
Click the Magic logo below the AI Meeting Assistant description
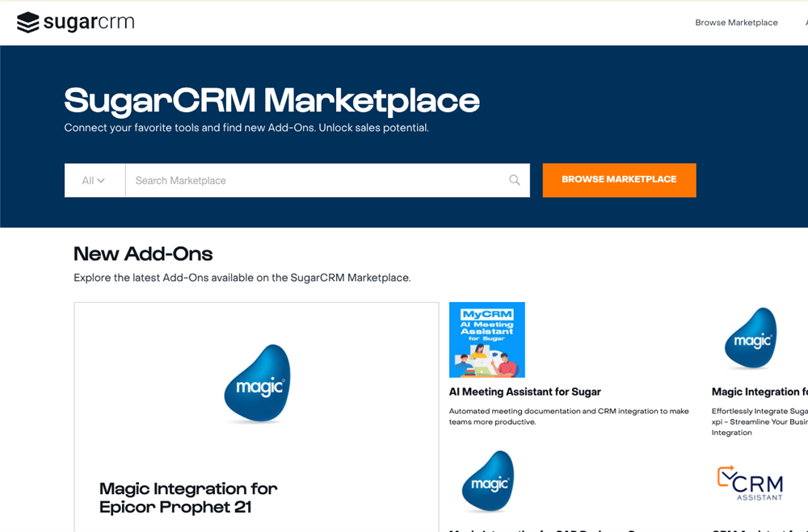click(488, 483)
